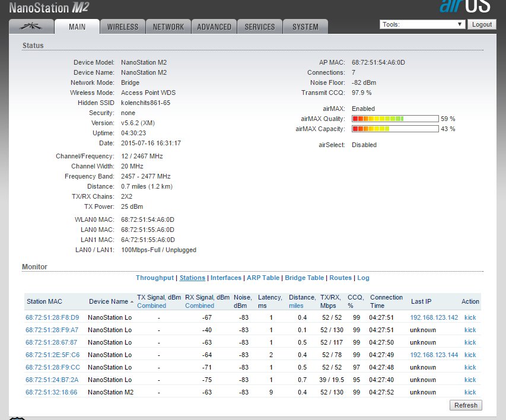This screenshot has width=506, height=420.
Task: Open the ARP Table link
Action: coord(263,278)
